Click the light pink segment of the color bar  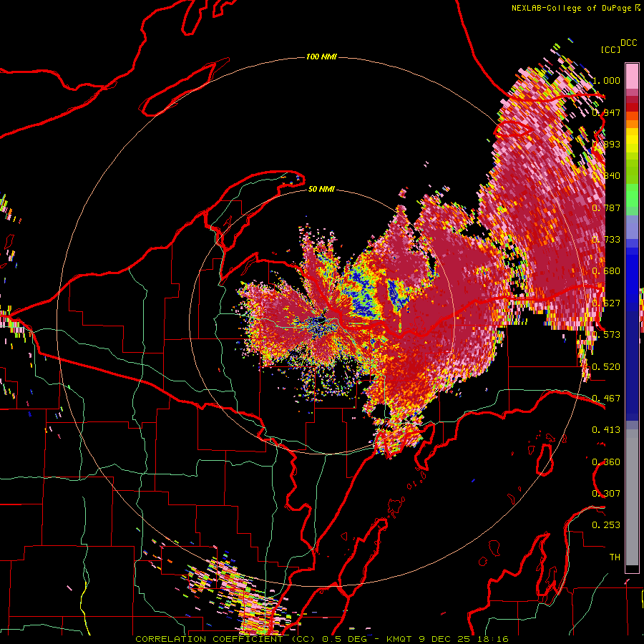point(632,76)
